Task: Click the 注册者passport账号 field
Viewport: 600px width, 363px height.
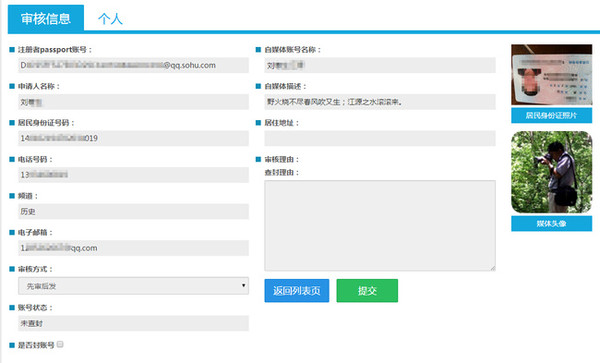Action: (x=133, y=65)
